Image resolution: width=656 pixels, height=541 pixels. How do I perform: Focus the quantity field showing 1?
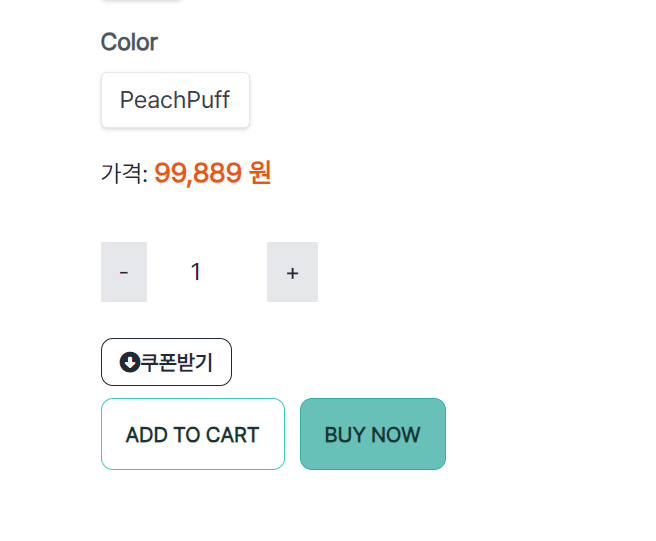click(x=207, y=272)
